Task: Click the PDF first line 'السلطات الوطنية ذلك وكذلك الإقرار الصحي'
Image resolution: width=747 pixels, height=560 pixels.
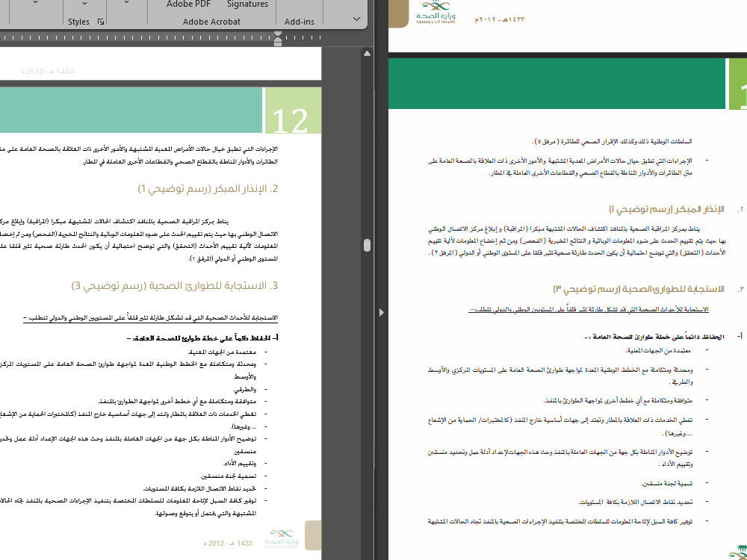Action: 612,141
